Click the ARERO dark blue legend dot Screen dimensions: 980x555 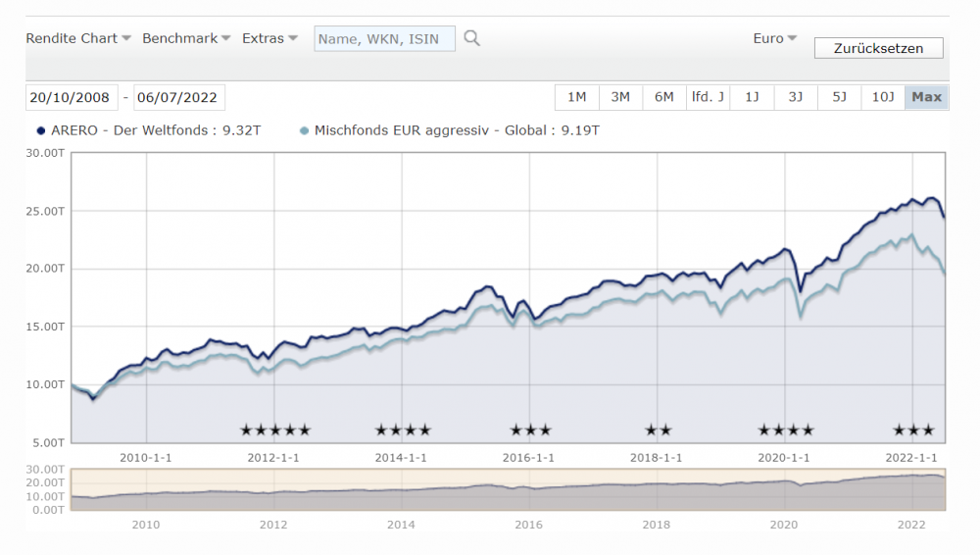[41, 130]
